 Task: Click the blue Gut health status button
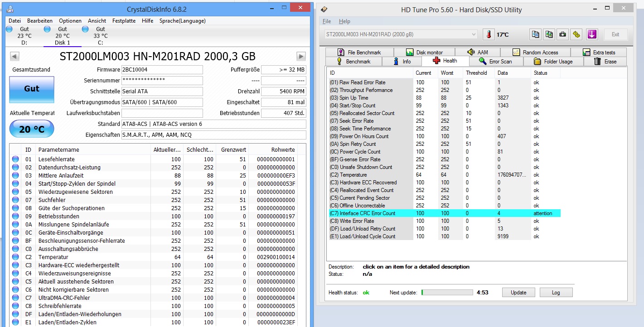click(32, 89)
